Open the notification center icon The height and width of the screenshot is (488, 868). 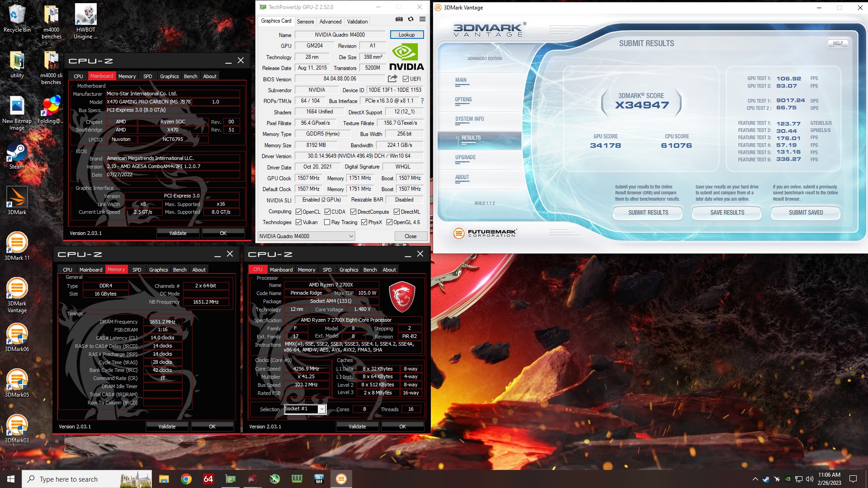click(853, 479)
